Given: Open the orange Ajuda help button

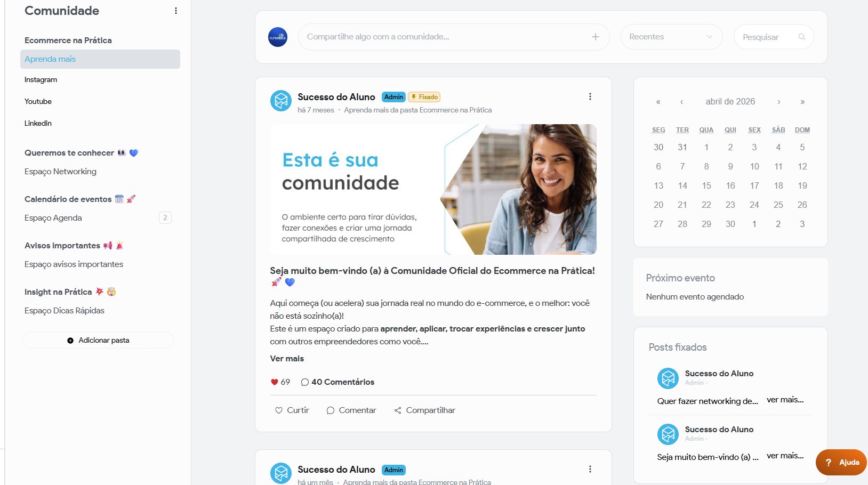Looking at the screenshot, I should point(842,462).
